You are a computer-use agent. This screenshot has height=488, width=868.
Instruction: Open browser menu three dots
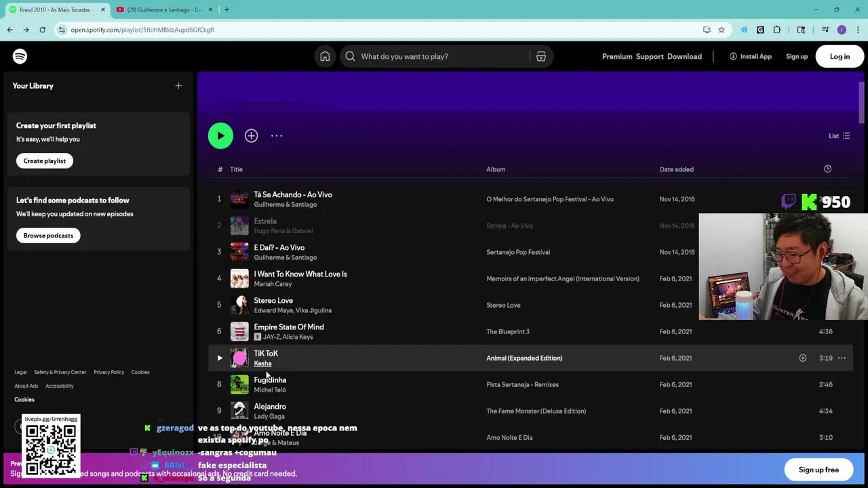[859, 30]
